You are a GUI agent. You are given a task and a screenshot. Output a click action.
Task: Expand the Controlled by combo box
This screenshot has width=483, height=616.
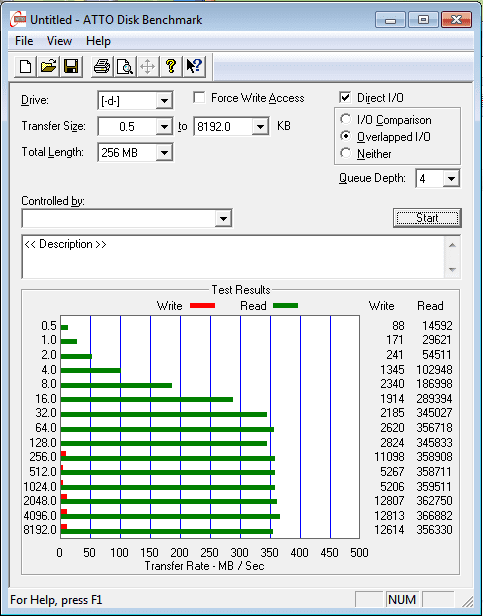click(x=223, y=218)
